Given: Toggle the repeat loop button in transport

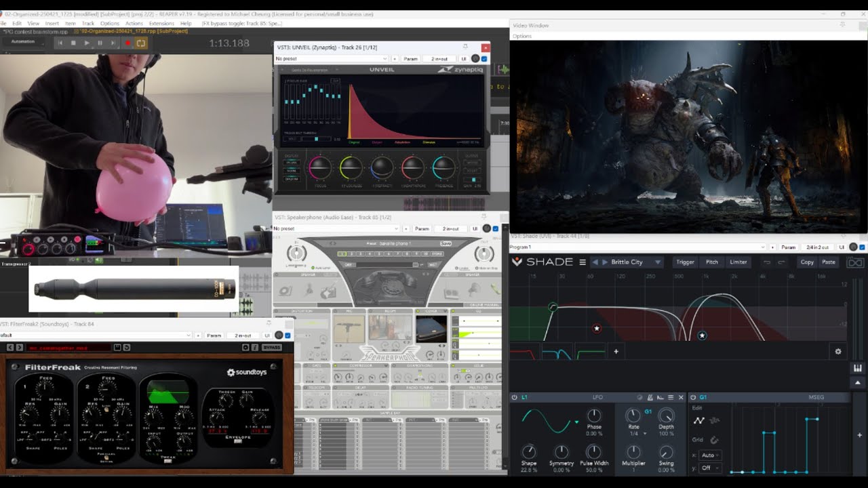Looking at the screenshot, I should (x=141, y=43).
